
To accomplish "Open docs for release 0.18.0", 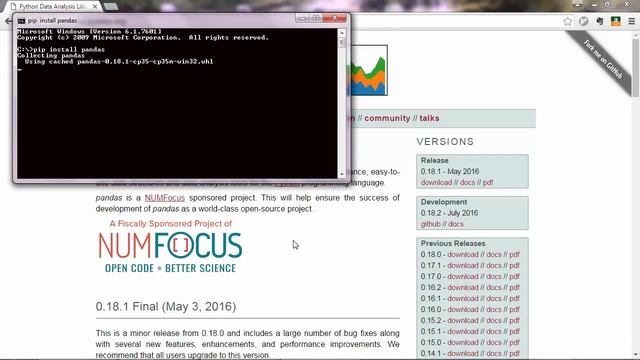I will (x=494, y=254).
